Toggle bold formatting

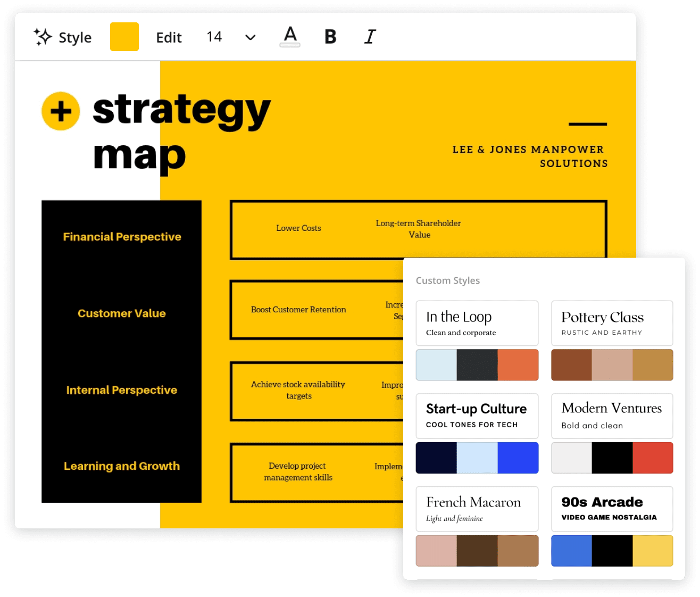[330, 37]
